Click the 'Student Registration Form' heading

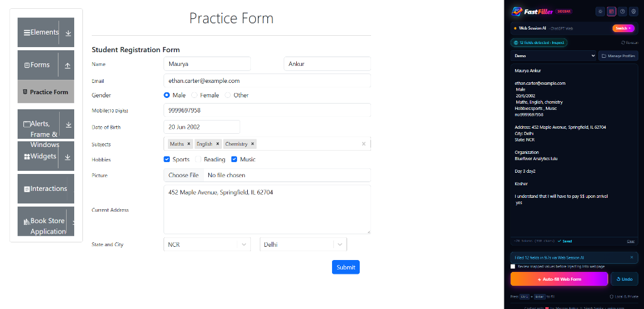[x=136, y=50]
